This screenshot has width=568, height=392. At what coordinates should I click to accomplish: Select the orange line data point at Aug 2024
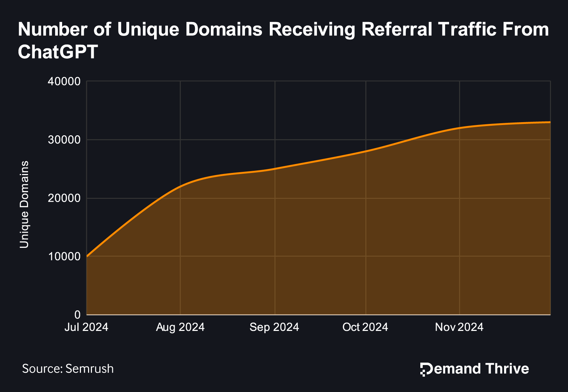point(180,186)
